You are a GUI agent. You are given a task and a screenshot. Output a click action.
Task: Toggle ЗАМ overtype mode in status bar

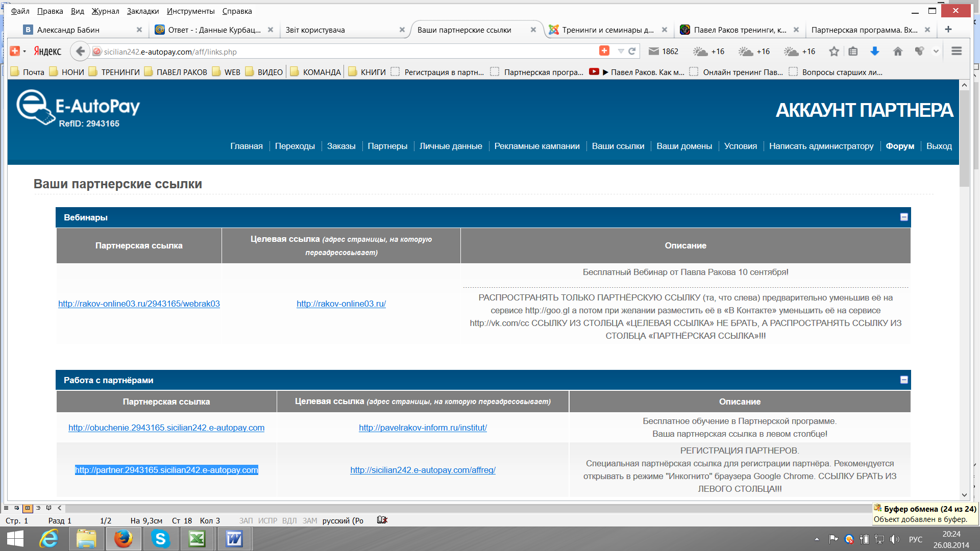click(310, 520)
